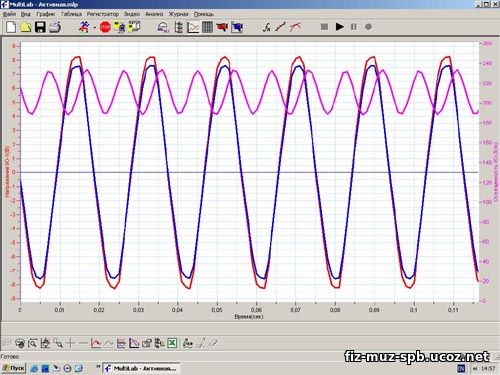Open the Регистратор menu

(x=103, y=14)
